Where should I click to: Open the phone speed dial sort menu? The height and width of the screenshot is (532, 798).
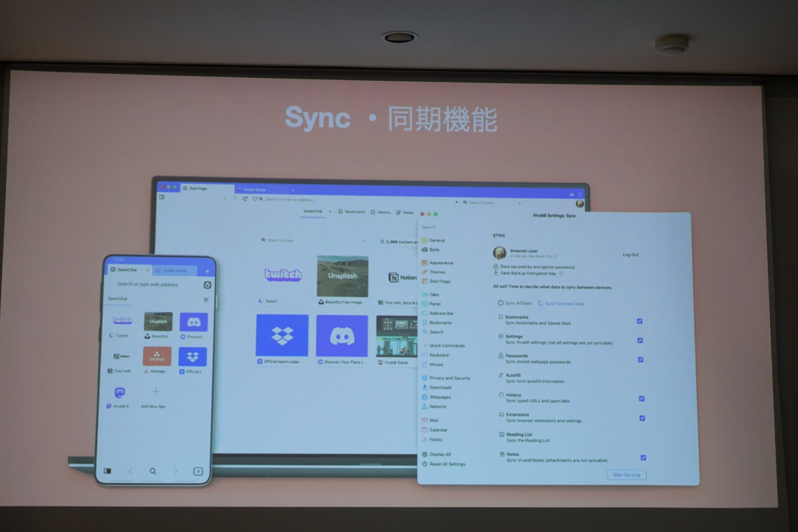[206, 300]
